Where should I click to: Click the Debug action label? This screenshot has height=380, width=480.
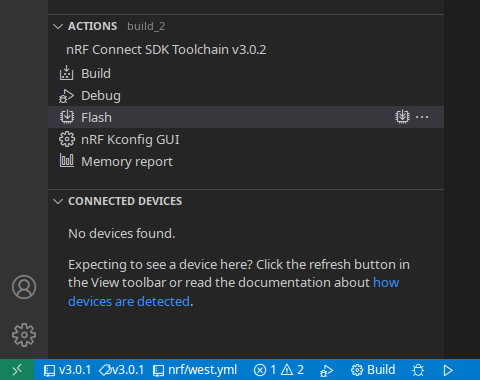[x=101, y=96]
